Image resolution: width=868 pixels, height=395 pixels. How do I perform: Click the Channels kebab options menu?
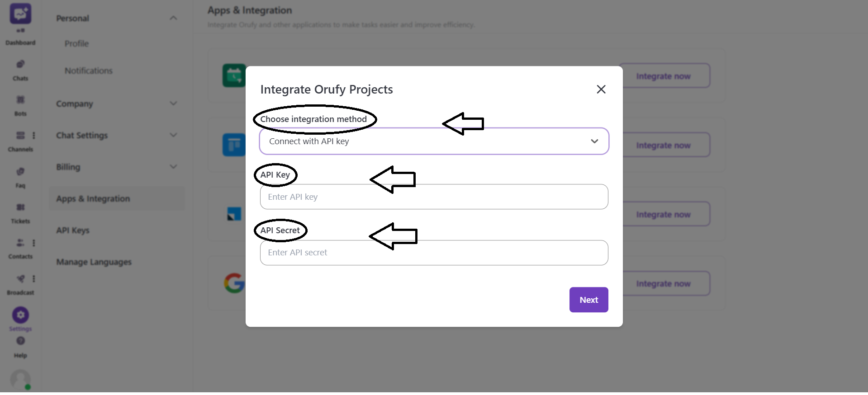[34, 135]
